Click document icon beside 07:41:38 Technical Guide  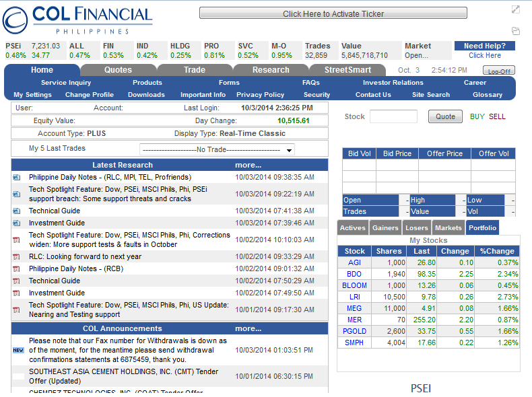click(x=17, y=211)
